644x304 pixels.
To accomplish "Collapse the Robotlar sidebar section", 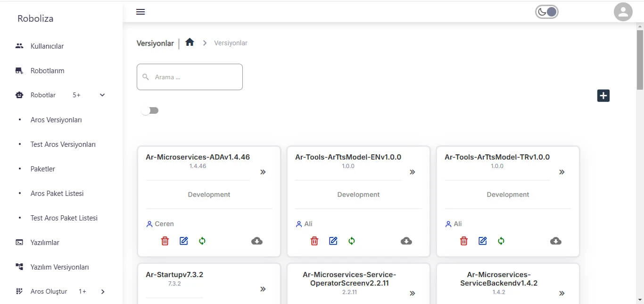I will tap(102, 95).
